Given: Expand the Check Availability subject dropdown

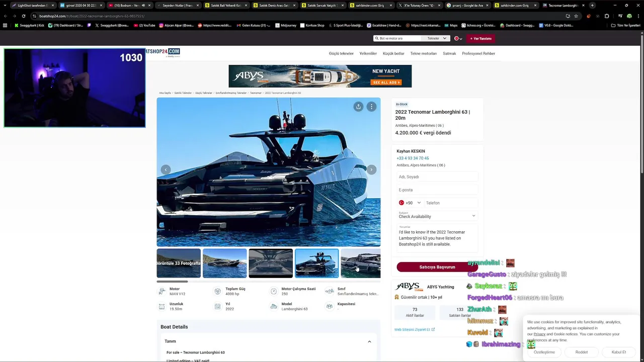Looking at the screenshot, I should [x=437, y=215].
